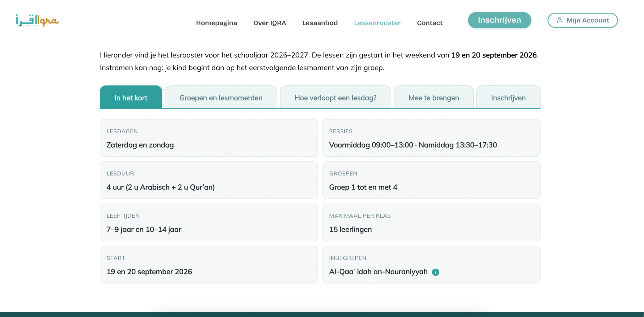This screenshot has width=644, height=317.
Task: Click the LEEFTIJDEN label
Action: pyautogui.click(x=123, y=216)
